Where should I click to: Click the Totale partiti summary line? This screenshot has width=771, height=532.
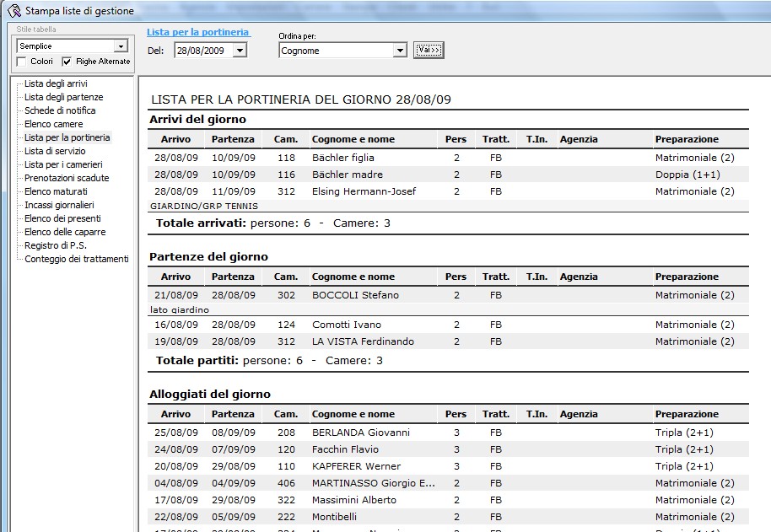[269, 361]
